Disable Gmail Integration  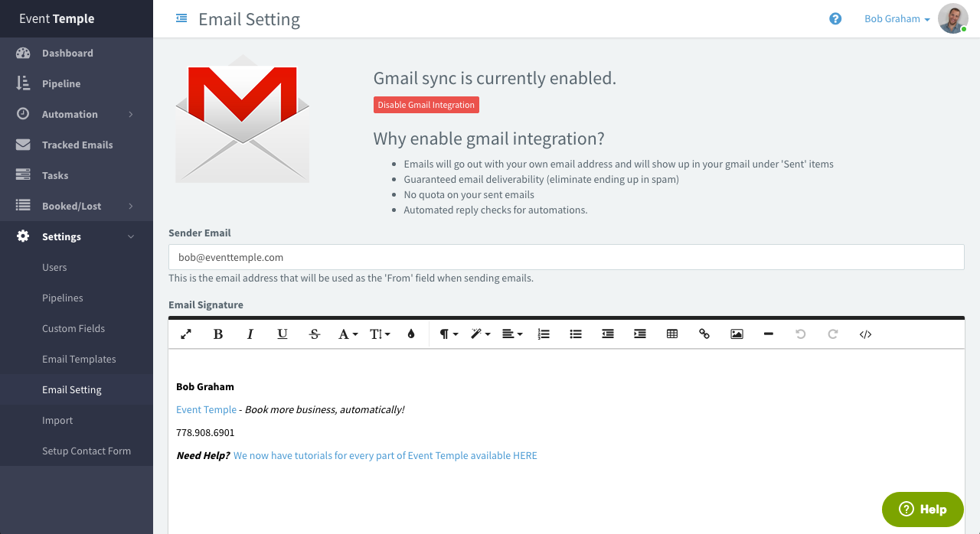point(426,105)
